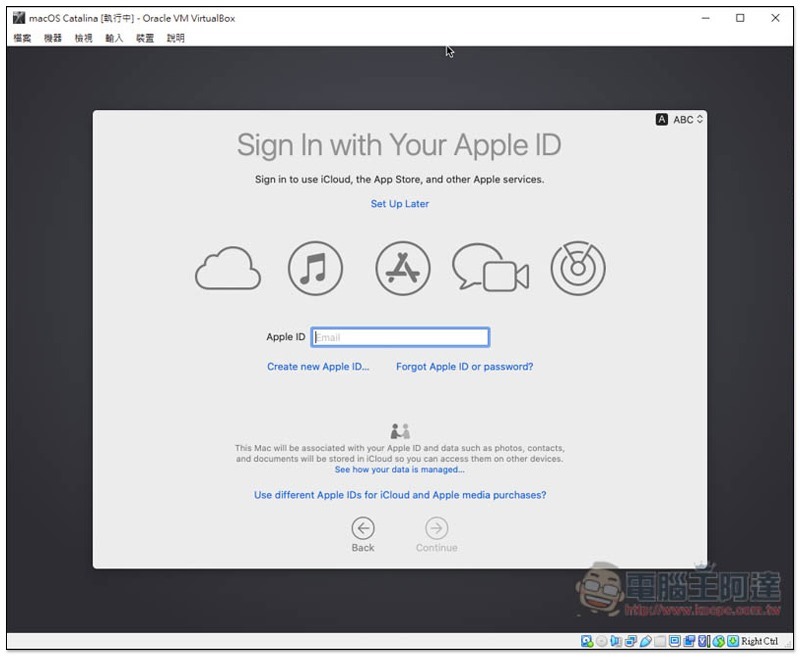Click the shared folders status icon

coord(660,641)
